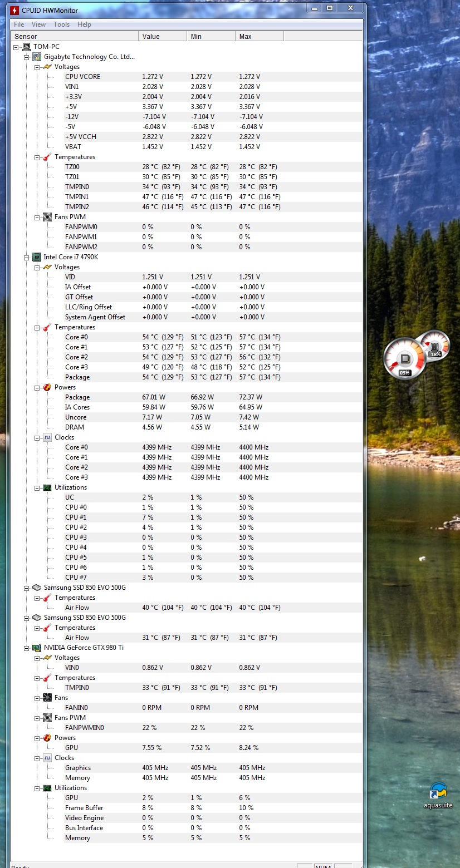This screenshot has height=868, width=460.
Task: Open the aquasuite desktop shortcut
Action: click(x=438, y=795)
